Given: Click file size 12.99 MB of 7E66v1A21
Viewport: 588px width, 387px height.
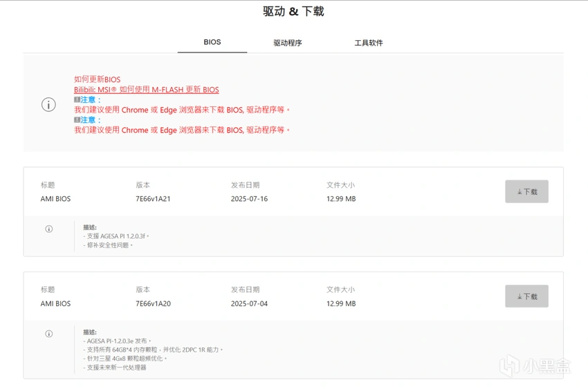Looking at the screenshot, I should (341, 199).
